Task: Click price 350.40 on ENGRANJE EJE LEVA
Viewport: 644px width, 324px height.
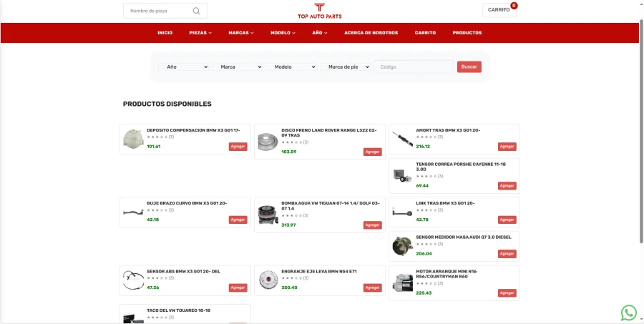Action: (x=289, y=288)
